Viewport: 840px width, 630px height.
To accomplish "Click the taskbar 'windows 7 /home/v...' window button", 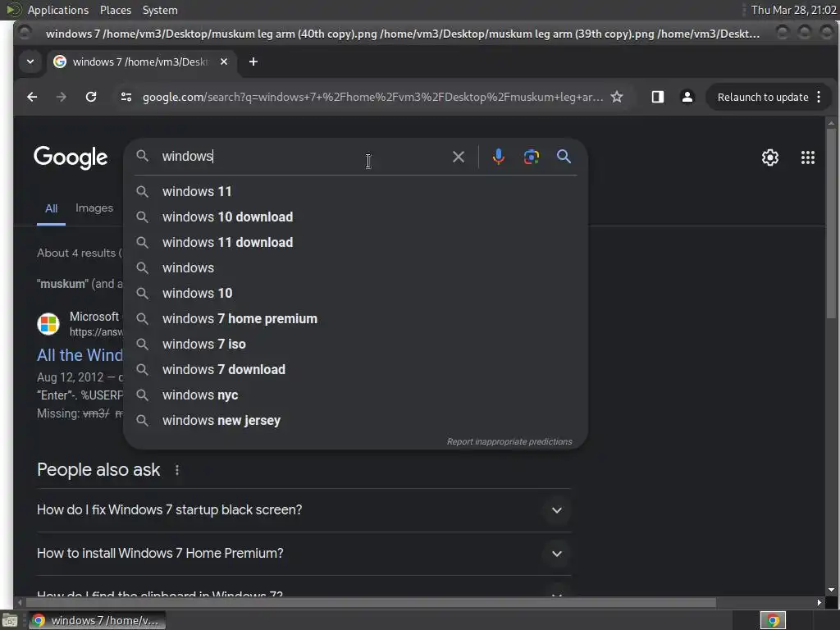I will pyautogui.click(x=97, y=620).
